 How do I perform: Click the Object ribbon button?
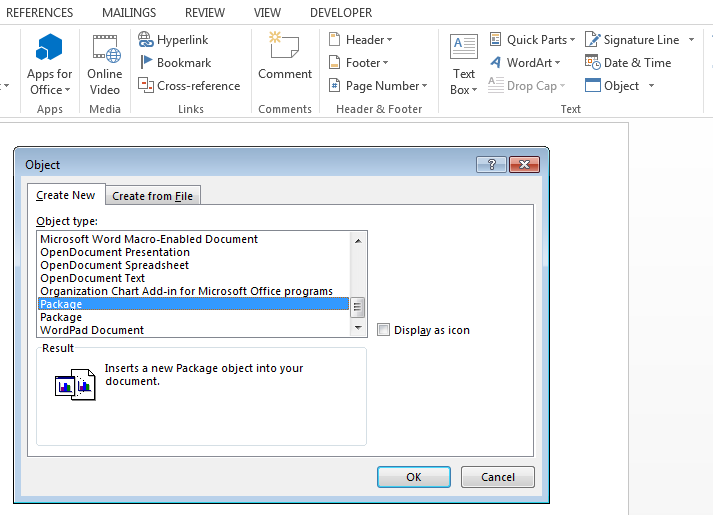click(x=612, y=85)
